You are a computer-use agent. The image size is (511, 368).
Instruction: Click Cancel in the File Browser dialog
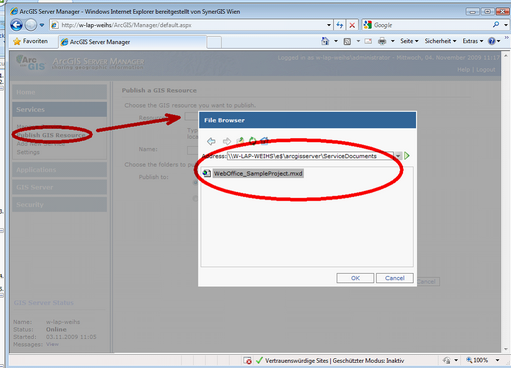(x=395, y=278)
